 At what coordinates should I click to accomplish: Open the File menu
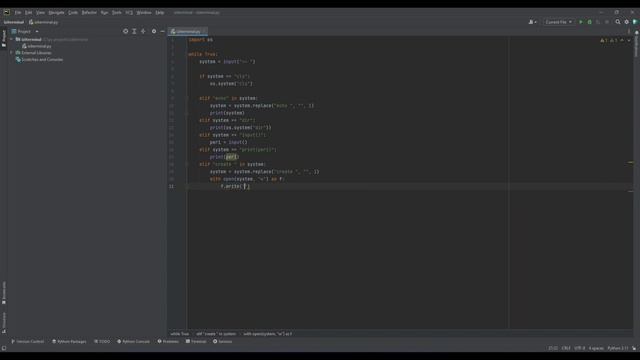coord(18,13)
